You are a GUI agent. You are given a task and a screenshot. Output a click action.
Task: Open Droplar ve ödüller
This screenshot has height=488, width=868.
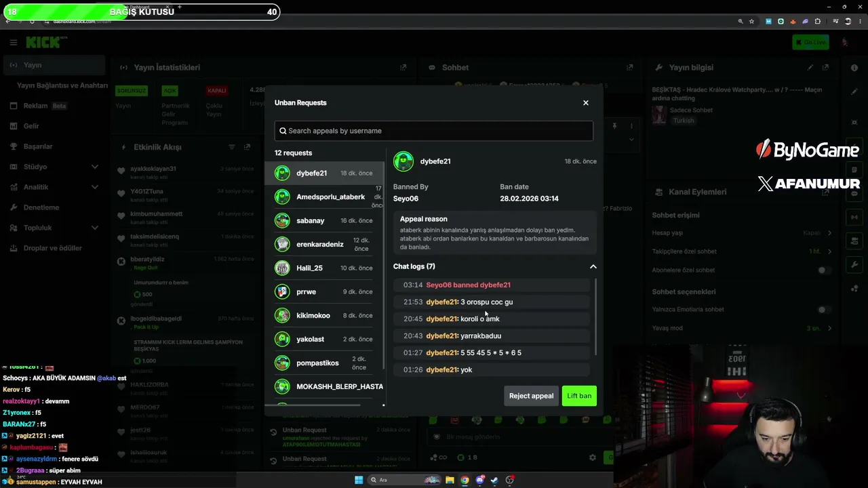point(54,248)
